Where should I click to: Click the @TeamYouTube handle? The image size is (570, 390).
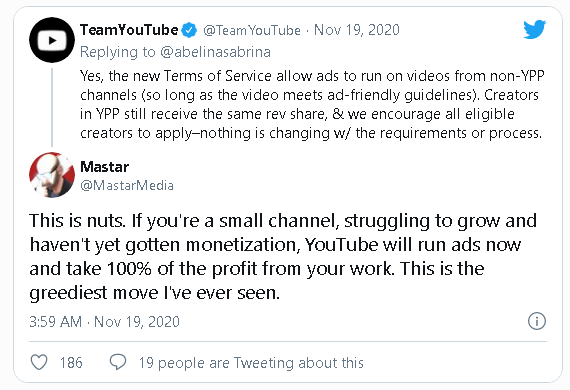[x=252, y=30]
